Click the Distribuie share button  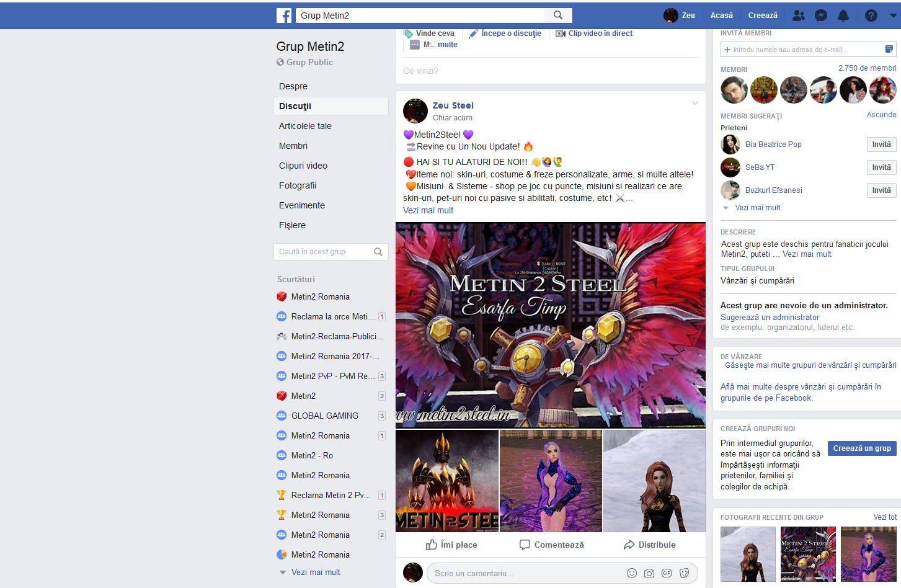650,545
